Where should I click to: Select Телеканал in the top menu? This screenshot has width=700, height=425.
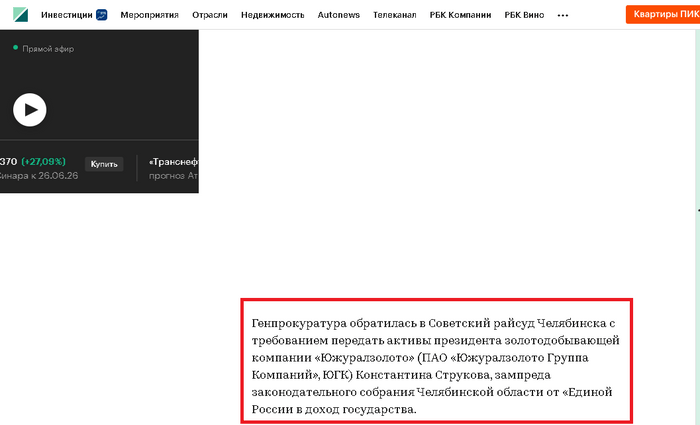click(x=394, y=16)
